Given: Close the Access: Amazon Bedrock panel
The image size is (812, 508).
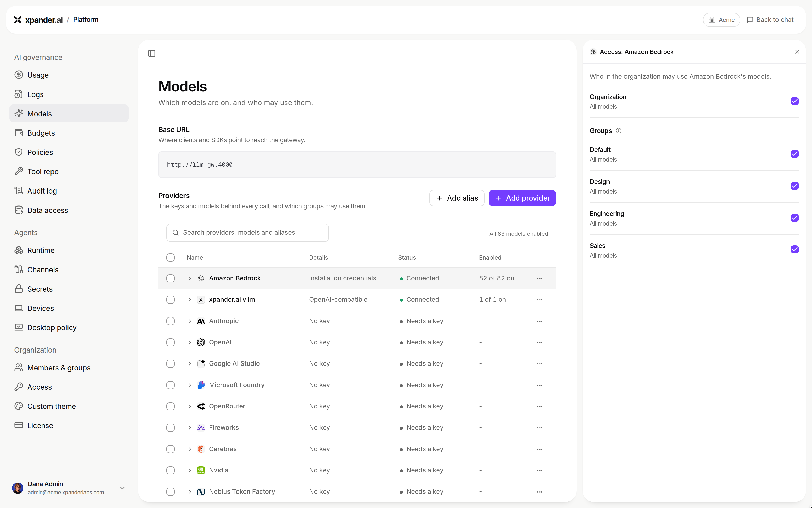Looking at the screenshot, I should tap(797, 52).
